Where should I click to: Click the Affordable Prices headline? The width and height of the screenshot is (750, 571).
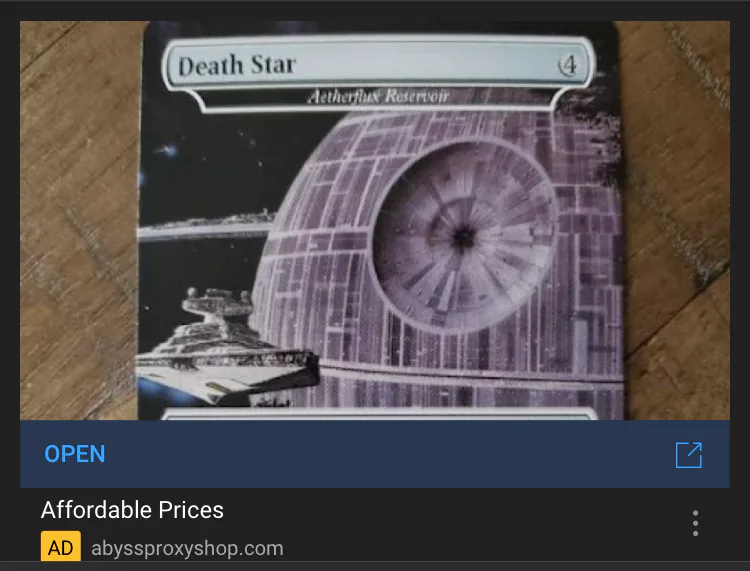[x=132, y=510]
